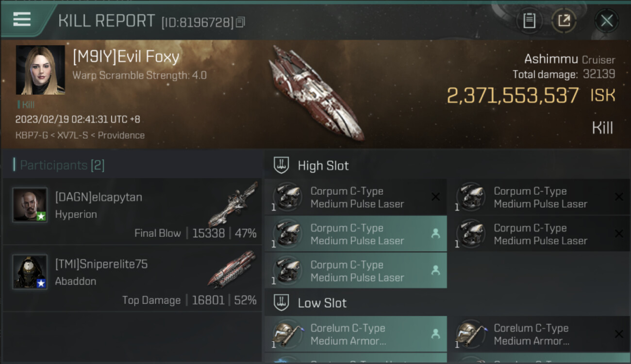Click the 2,371,553,537 ISK value
This screenshot has height=364, width=631.
pos(513,96)
